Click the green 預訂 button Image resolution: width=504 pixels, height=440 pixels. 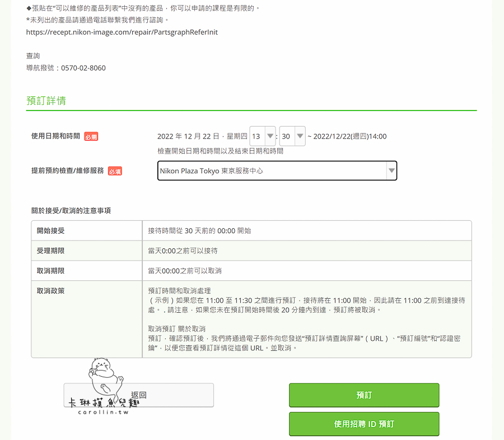(364, 395)
